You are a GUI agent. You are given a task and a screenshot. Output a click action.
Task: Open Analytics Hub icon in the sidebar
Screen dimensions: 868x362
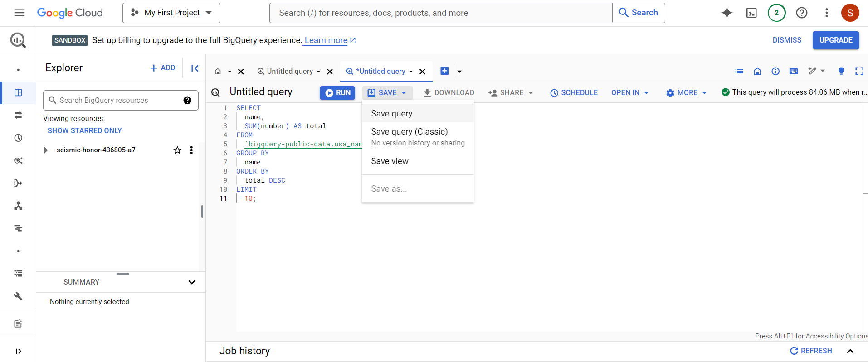pyautogui.click(x=18, y=160)
